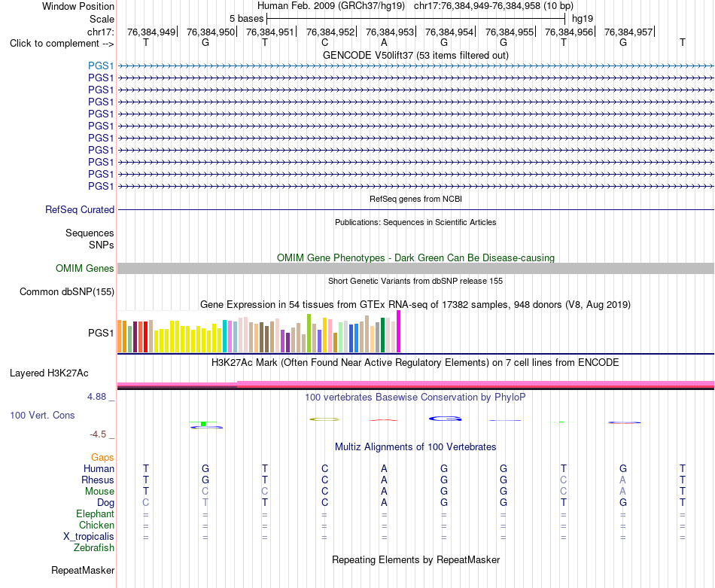Click the SNPs track label

pos(102,245)
